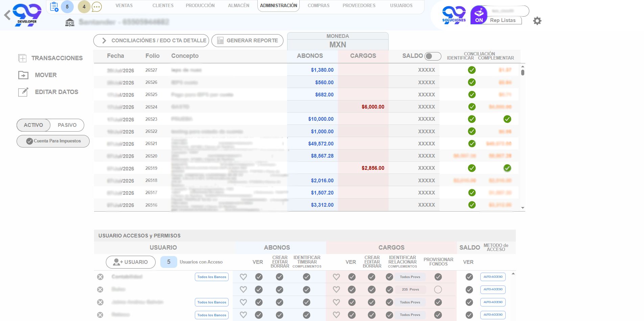The height and width of the screenshot is (321, 644).
Task: Click AUTO-ACCESO in first user row
Action: click(493, 277)
